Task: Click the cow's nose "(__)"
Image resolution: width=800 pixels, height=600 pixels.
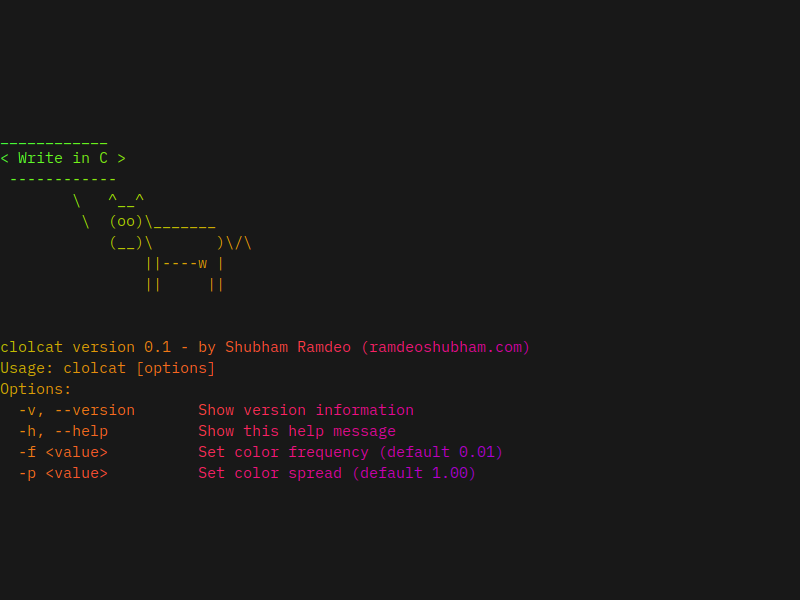Action: [x=126, y=242]
